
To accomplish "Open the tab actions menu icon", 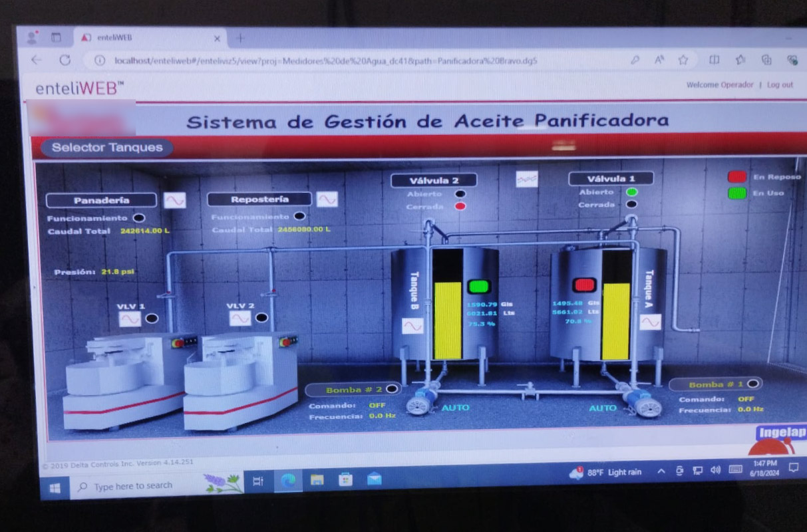I will tap(56, 38).
